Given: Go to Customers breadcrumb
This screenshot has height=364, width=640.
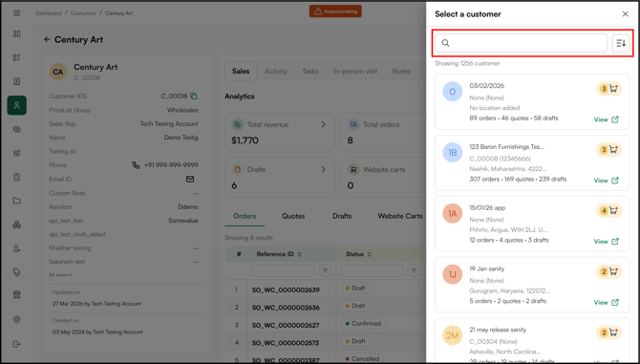Looking at the screenshot, I should [x=83, y=13].
